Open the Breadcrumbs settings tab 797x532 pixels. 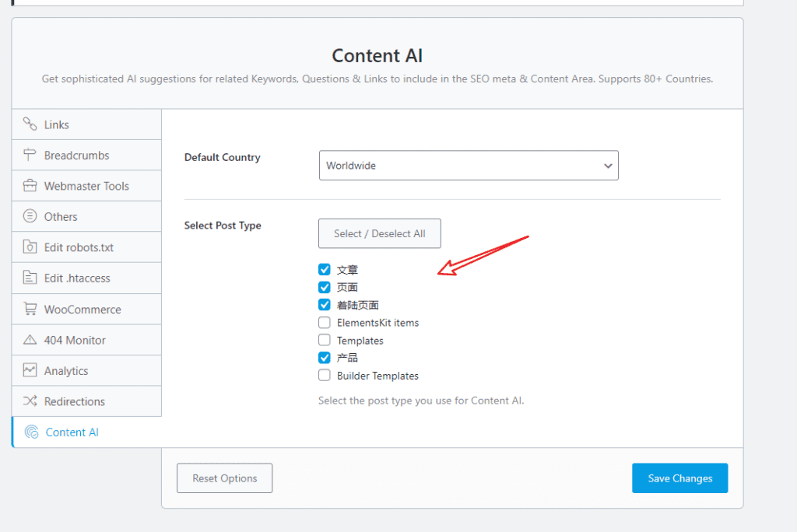(87, 155)
